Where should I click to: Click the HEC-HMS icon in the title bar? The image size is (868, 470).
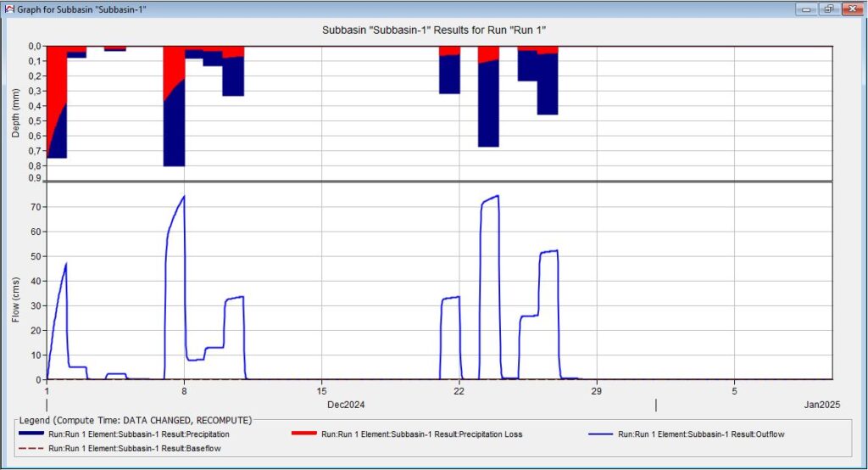[x=9, y=8]
